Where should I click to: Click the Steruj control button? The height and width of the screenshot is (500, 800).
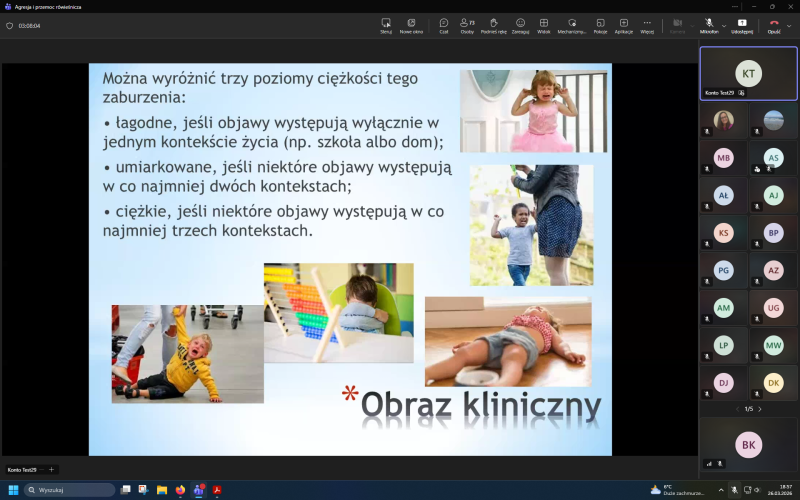coord(386,25)
